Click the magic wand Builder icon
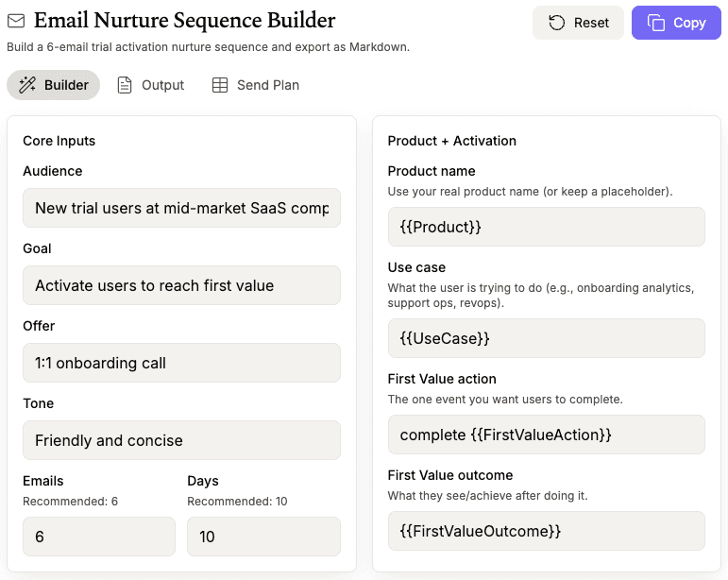The width and height of the screenshot is (728, 580). coord(28,85)
